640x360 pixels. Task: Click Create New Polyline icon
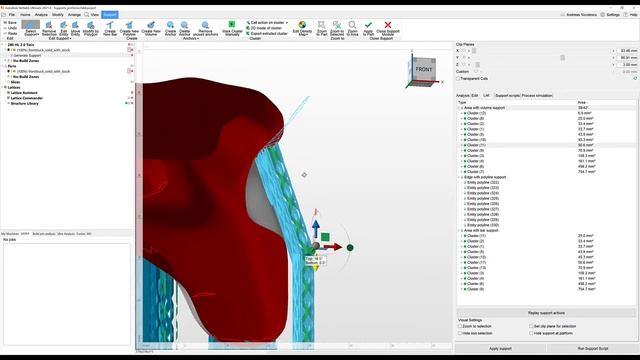point(129,25)
